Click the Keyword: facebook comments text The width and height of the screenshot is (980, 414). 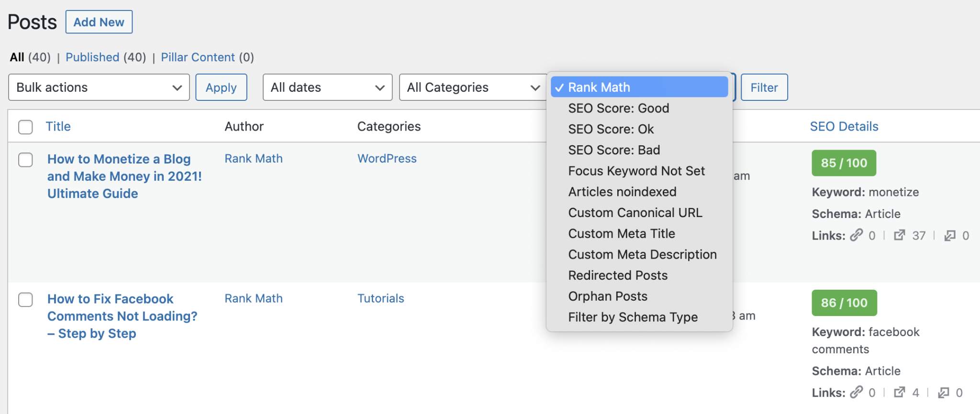(866, 340)
